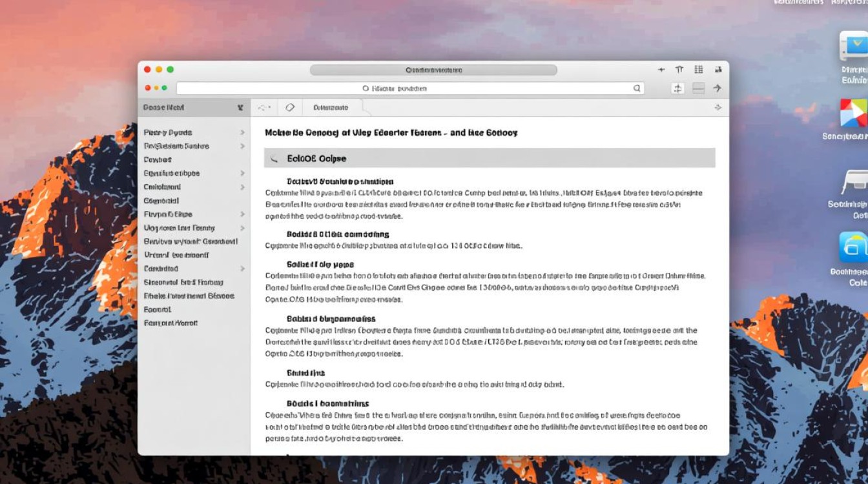Select the tenth sidebar item
Image resolution: width=868 pixels, height=484 pixels.
(x=176, y=255)
